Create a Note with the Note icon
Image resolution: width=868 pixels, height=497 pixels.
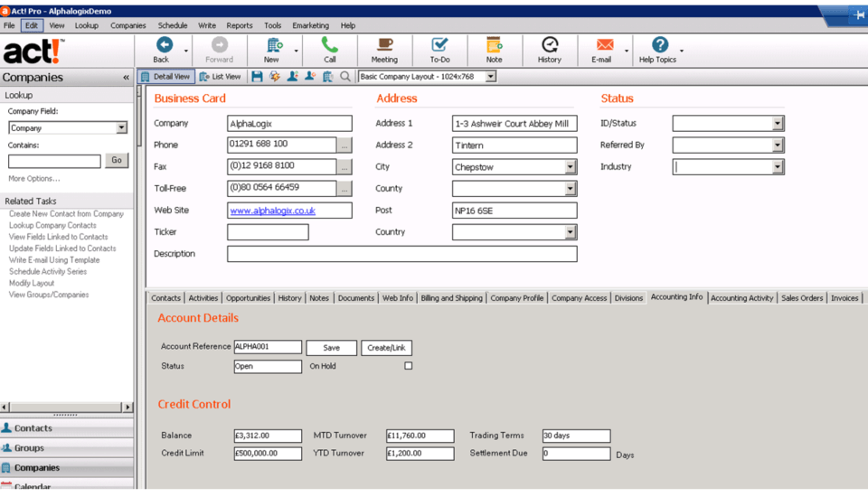494,44
